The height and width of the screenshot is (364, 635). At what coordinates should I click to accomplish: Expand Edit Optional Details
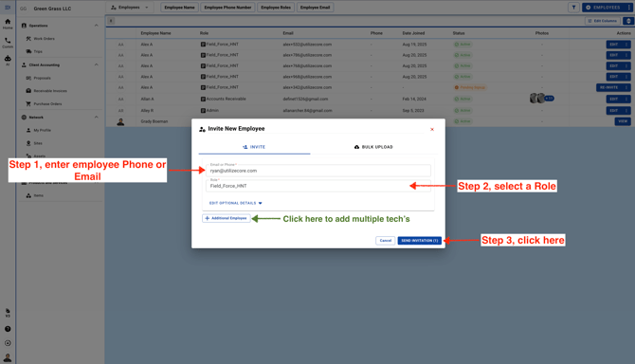pos(236,203)
